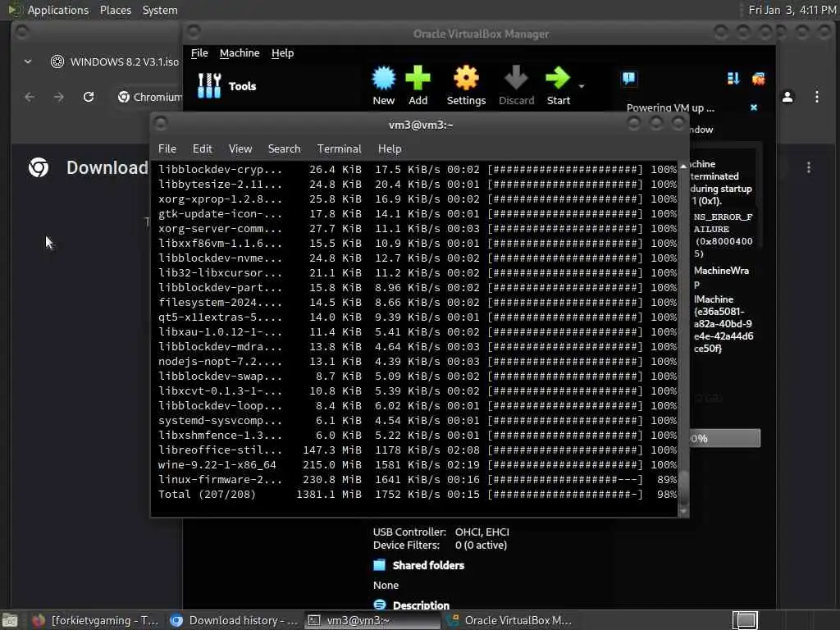Open the Terminal menu in terminal

point(339,148)
